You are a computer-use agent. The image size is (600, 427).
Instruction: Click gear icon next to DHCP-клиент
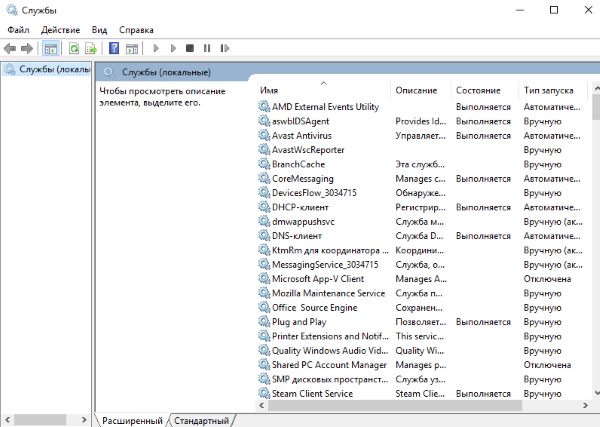pos(264,207)
